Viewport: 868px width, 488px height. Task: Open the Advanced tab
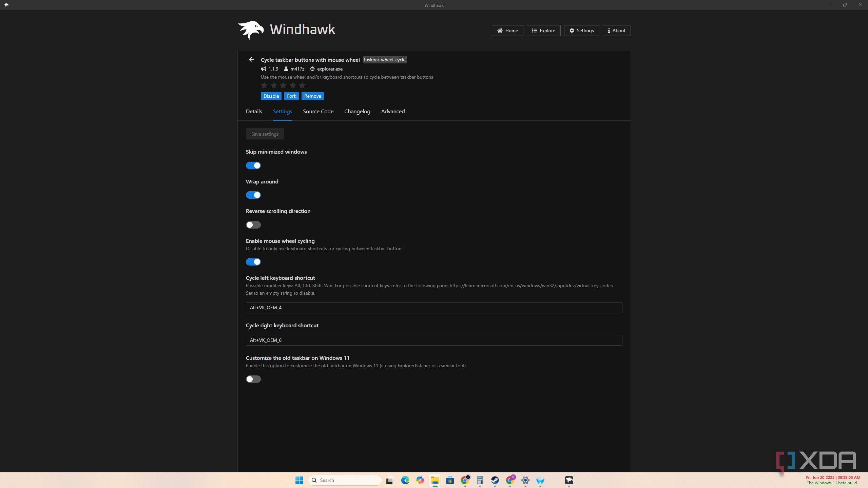(393, 111)
